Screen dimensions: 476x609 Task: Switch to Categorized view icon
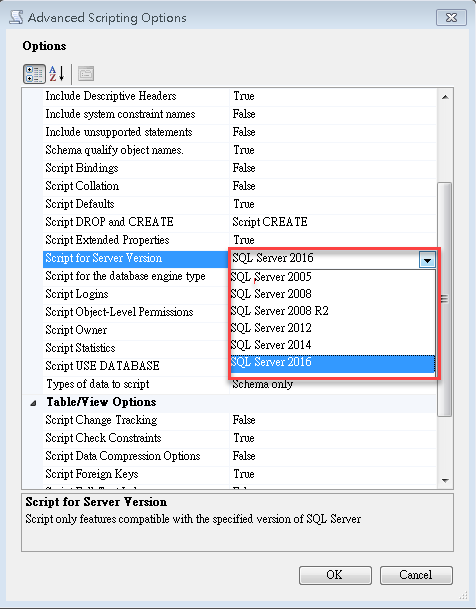(x=34, y=74)
